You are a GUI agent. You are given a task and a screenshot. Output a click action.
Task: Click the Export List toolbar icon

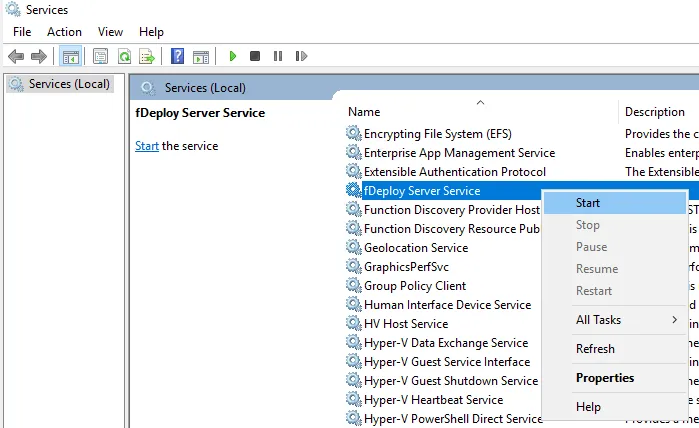coord(147,57)
